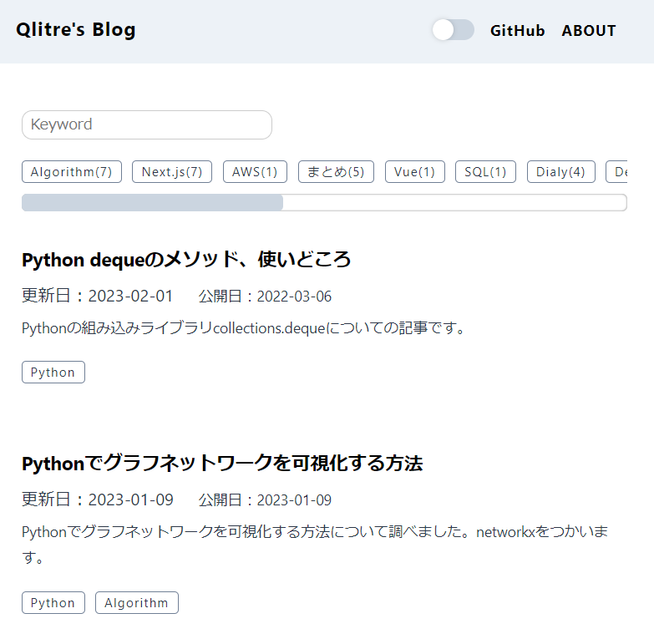Open the Python deque article title
This screenshot has width=654, height=644.
tap(186, 260)
